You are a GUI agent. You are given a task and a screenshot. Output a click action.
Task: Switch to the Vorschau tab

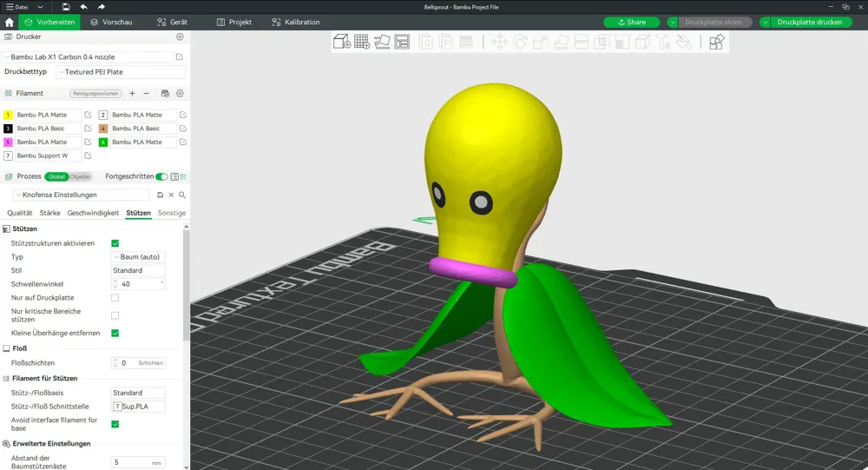point(111,23)
